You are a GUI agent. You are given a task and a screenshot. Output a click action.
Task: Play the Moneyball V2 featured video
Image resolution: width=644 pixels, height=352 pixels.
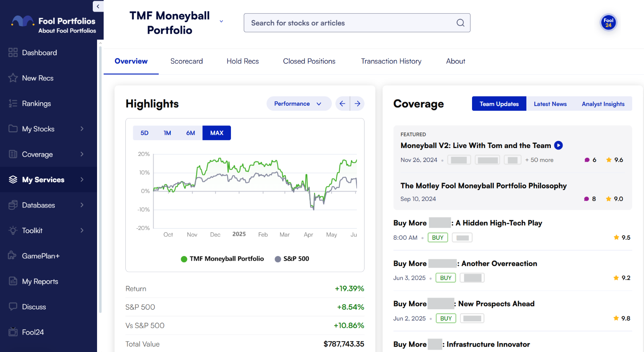point(558,145)
